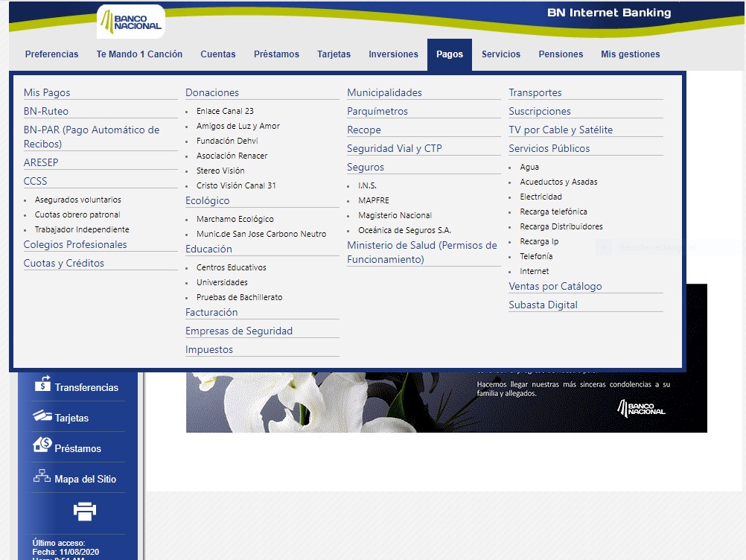Click the Mapa del Sitio sitemap icon
Screen dimensions: 746x560
42,477
